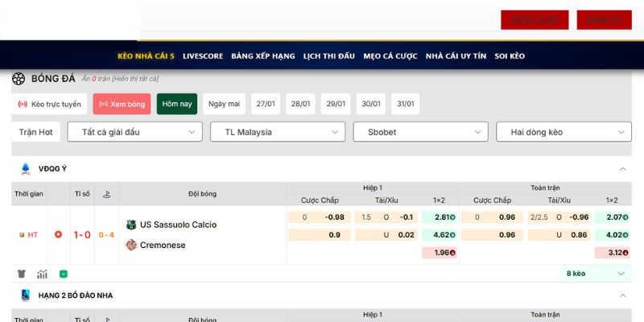Open the LIVESCORE menu item
This screenshot has width=644, height=322.
[x=202, y=56]
